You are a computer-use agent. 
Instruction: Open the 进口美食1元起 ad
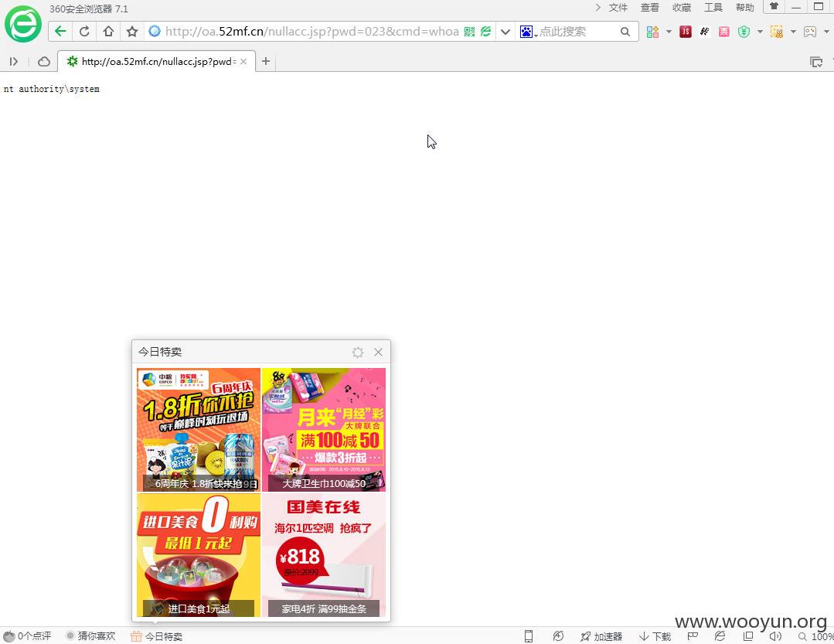tap(199, 555)
